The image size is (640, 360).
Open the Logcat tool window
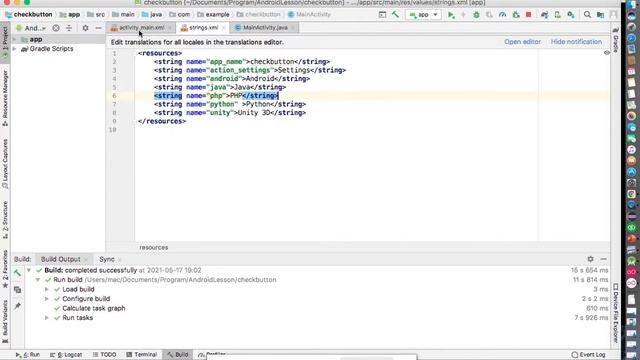(x=66, y=355)
